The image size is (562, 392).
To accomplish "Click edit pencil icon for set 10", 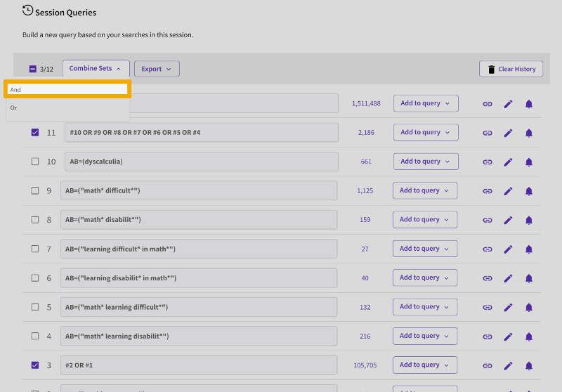I will point(508,162).
